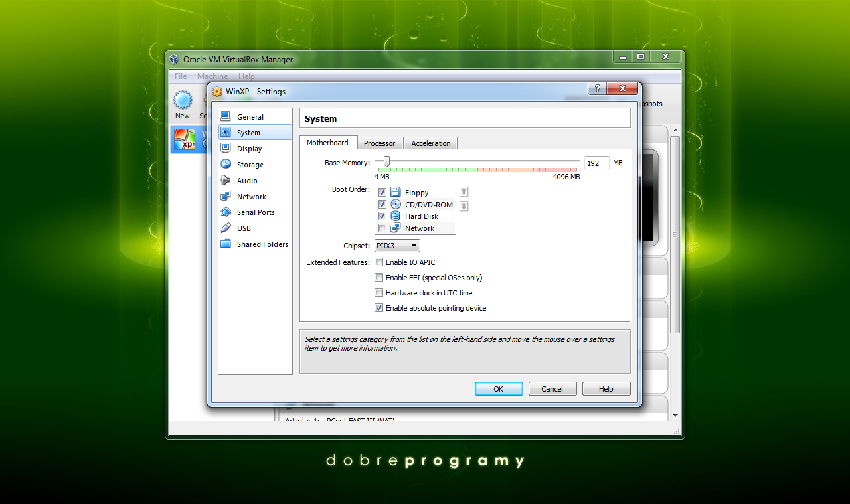Switch to the Processor tab

click(x=379, y=143)
